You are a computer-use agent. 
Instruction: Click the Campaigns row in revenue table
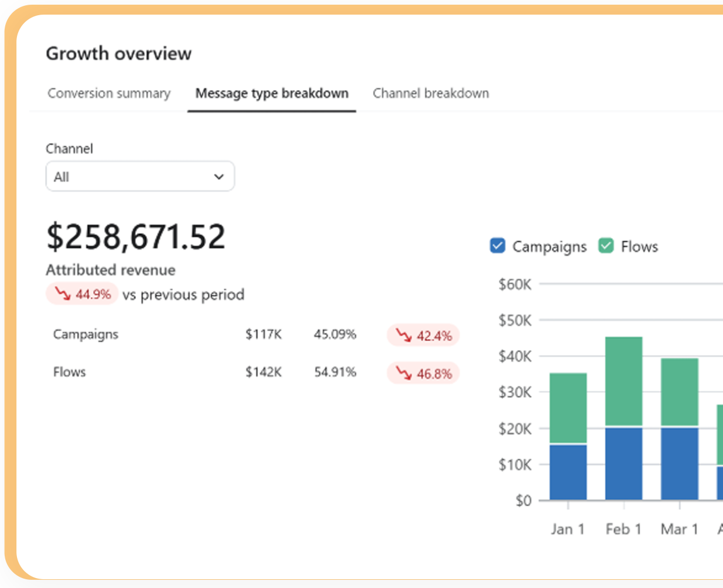coord(85,335)
